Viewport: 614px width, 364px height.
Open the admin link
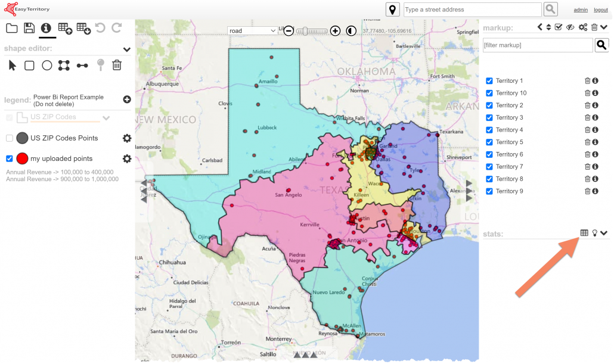(x=581, y=10)
